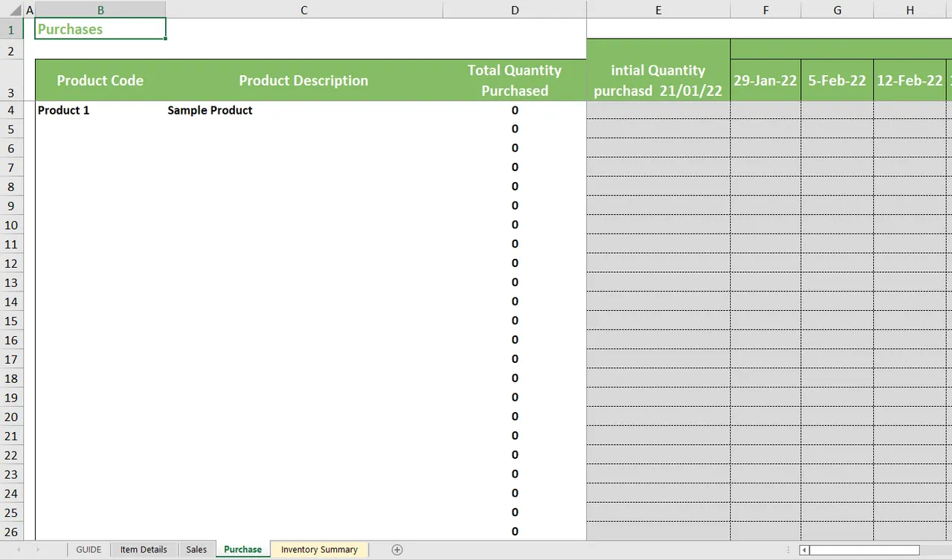Select column B header
This screenshot has width=952, height=560.
click(x=100, y=10)
